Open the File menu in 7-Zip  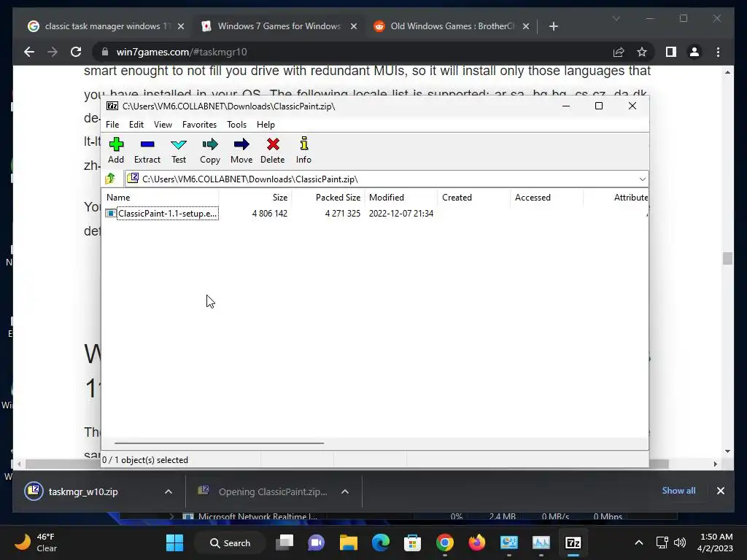pos(112,124)
